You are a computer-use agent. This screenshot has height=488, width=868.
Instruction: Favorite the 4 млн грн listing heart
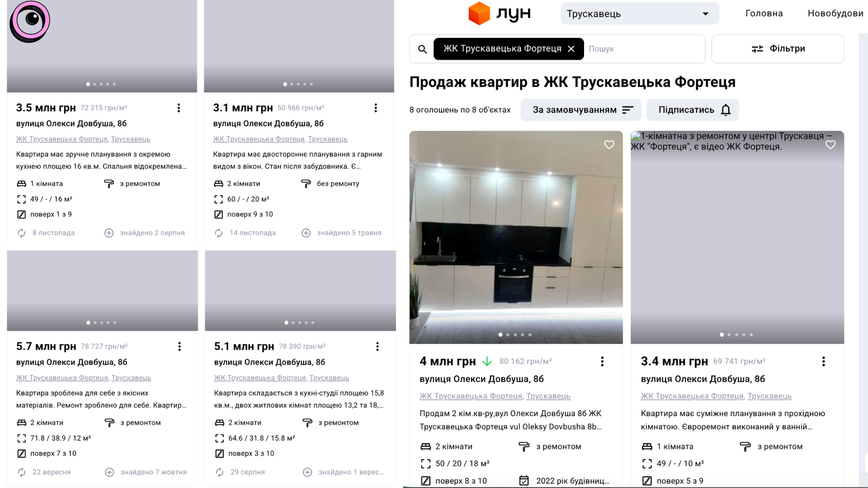pos(609,145)
